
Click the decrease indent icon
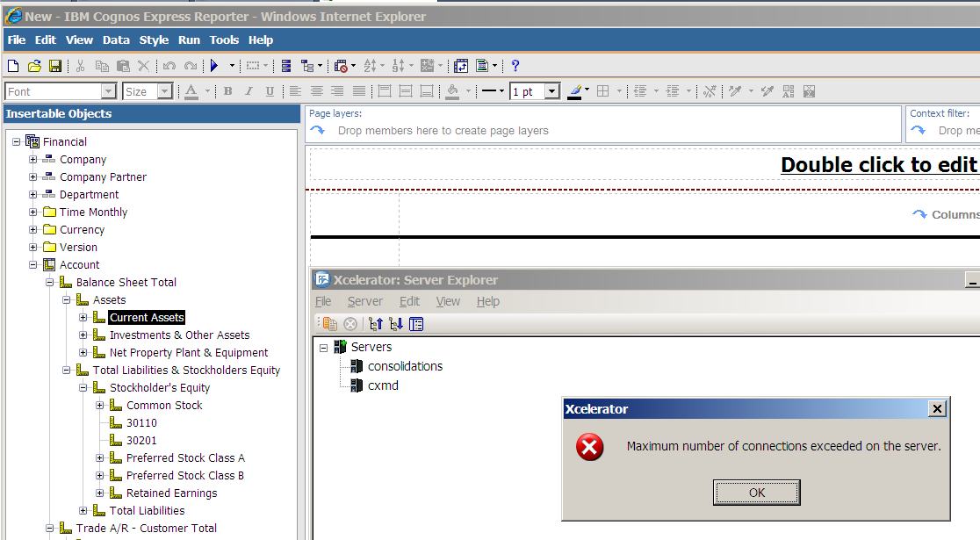point(640,91)
